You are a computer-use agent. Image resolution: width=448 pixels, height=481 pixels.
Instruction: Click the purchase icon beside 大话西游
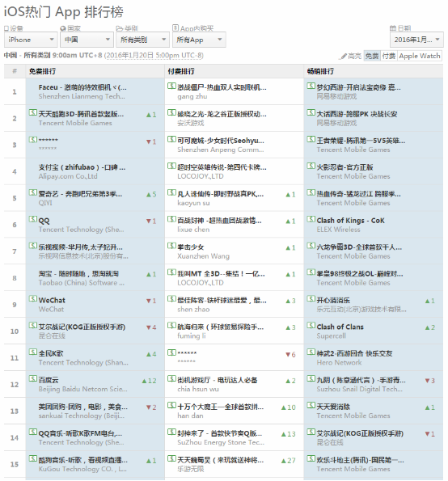click(311, 112)
